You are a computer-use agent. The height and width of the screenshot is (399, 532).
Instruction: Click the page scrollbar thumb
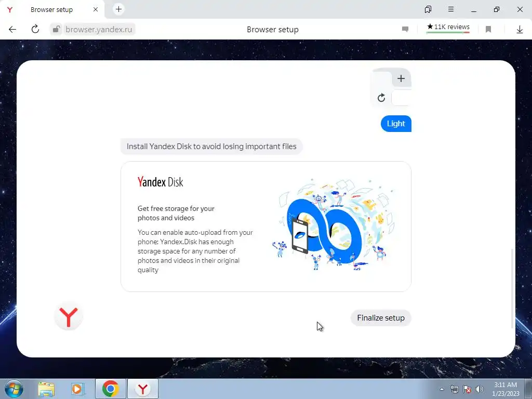click(x=512, y=288)
